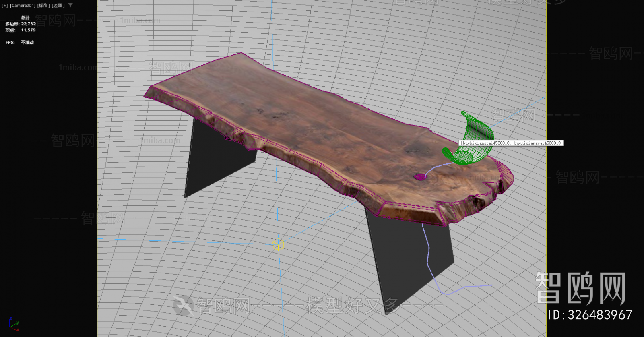The height and width of the screenshot is (337, 644).
Task: Click the ID:326483967 text
Action: coord(590,315)
